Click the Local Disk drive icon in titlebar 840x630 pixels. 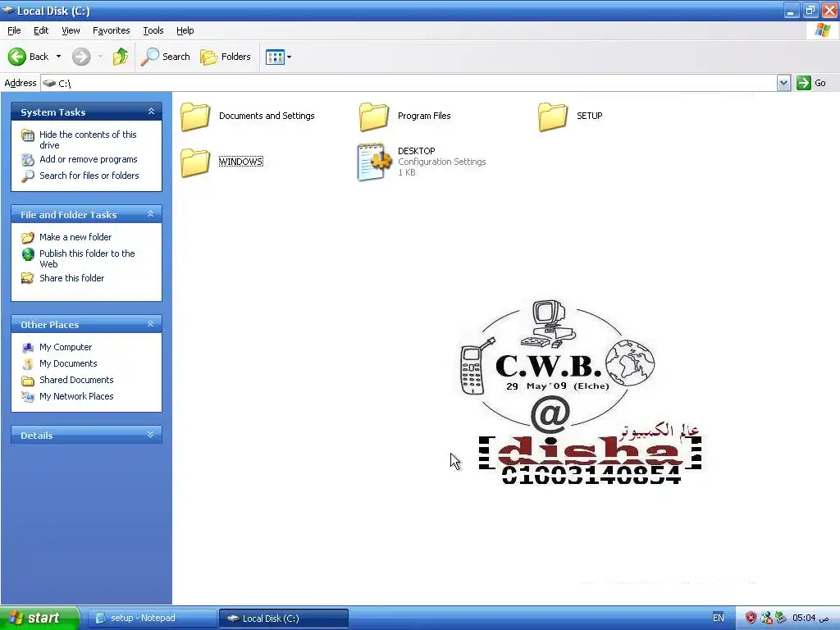tap(8, 10)
